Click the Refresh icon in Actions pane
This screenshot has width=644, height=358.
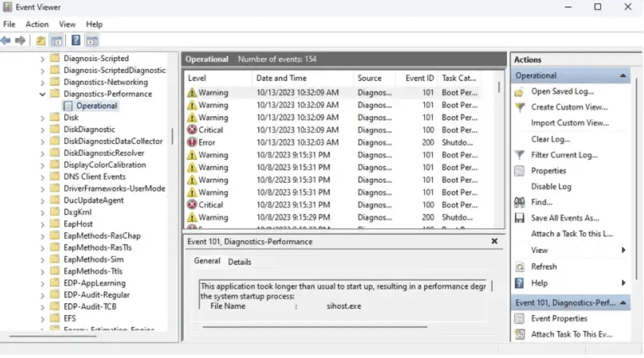pos(519,266)
